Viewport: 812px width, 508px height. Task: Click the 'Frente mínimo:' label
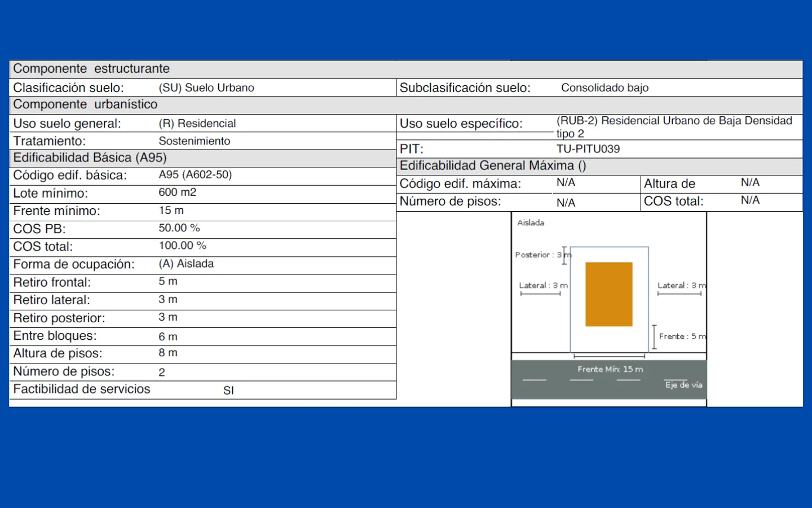[x=57, y=211]
